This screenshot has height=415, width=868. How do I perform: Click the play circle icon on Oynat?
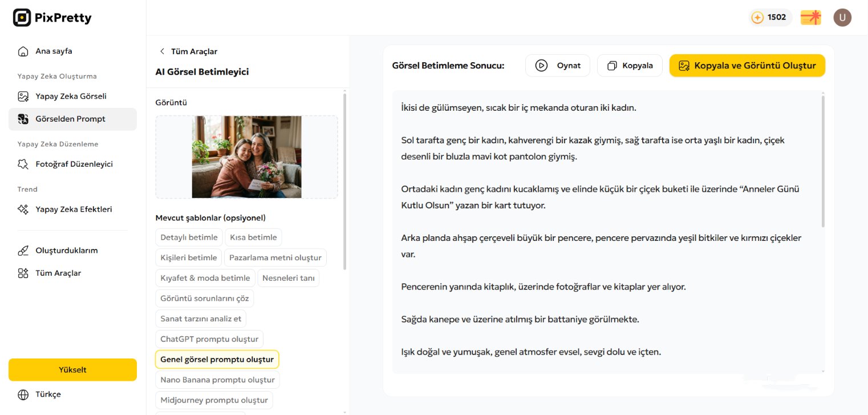click(x=541, y=66)
